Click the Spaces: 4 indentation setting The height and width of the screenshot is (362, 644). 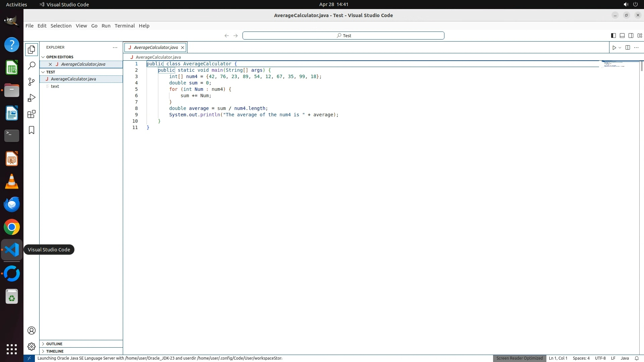coord(581,358)
